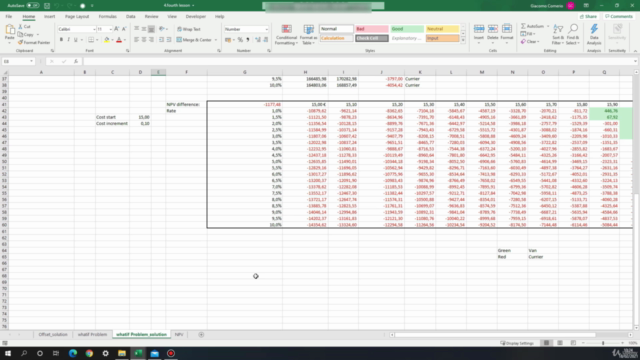Click the zoom slider

tap(603, 343)
